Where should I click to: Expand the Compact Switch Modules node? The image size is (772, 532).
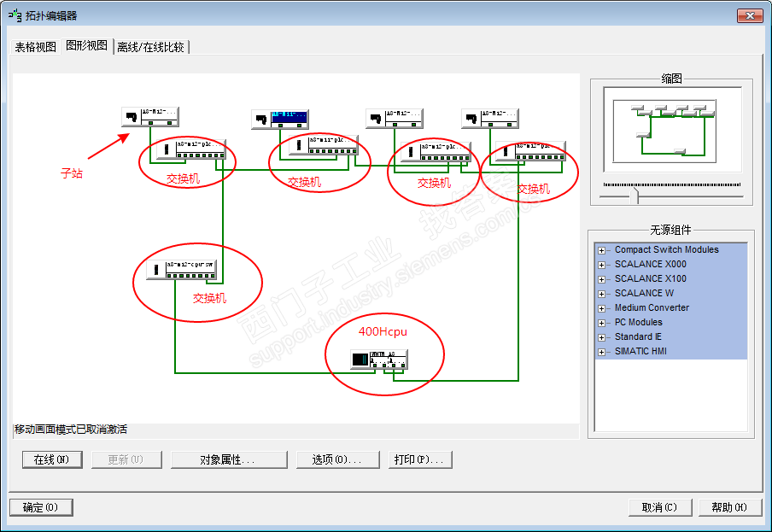(x=601, y=250)
